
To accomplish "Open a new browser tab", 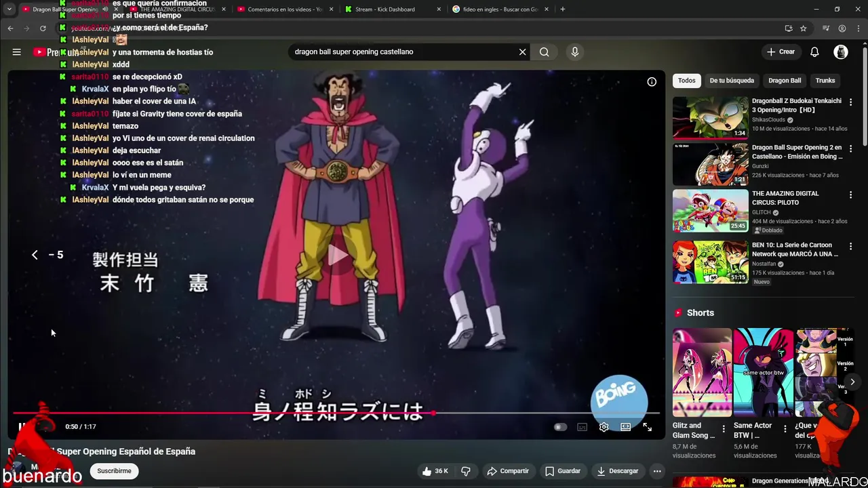I will (x=562, y=9).
